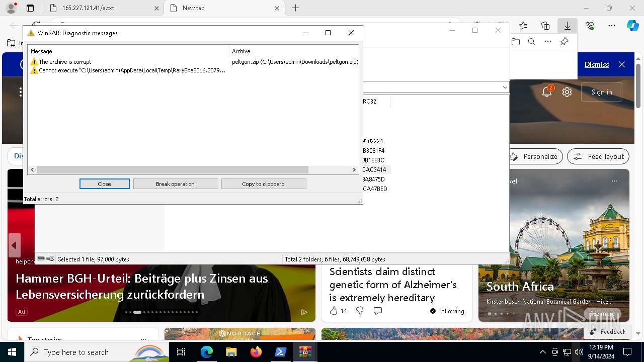The width and height of the screenshot is (644, 362).
Task: Click peltgon.zip archive path cell
Action: click(x=295, y=62)
